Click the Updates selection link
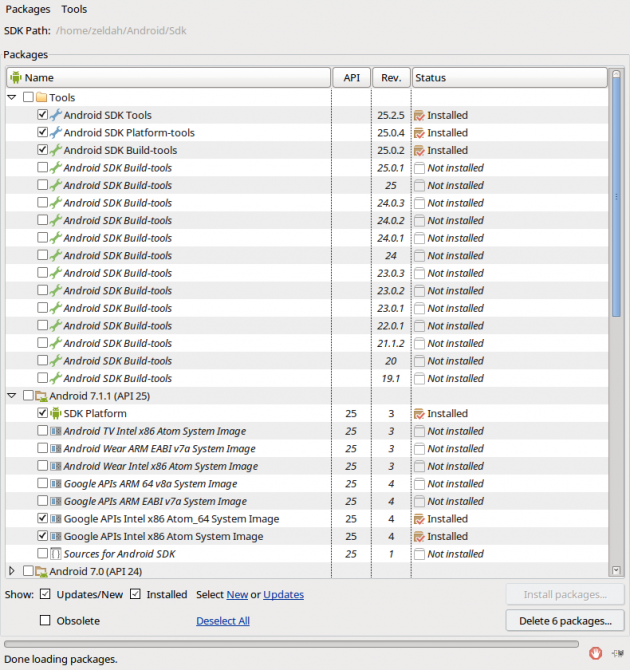The width and height of the screenshot is (630, 670). point(283,594)
